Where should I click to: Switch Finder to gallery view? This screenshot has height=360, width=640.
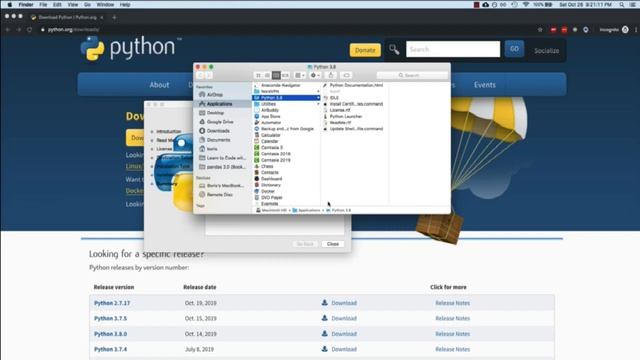pos(285,75)
